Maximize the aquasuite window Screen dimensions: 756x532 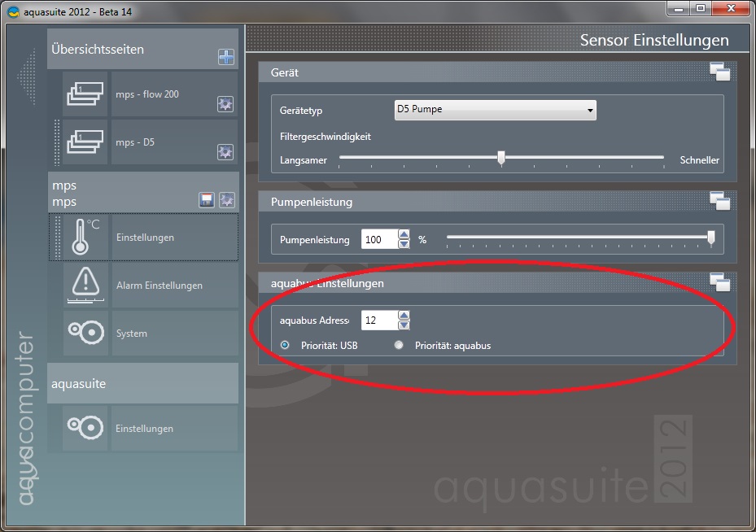pyautogui.click(x=701, y=9)
